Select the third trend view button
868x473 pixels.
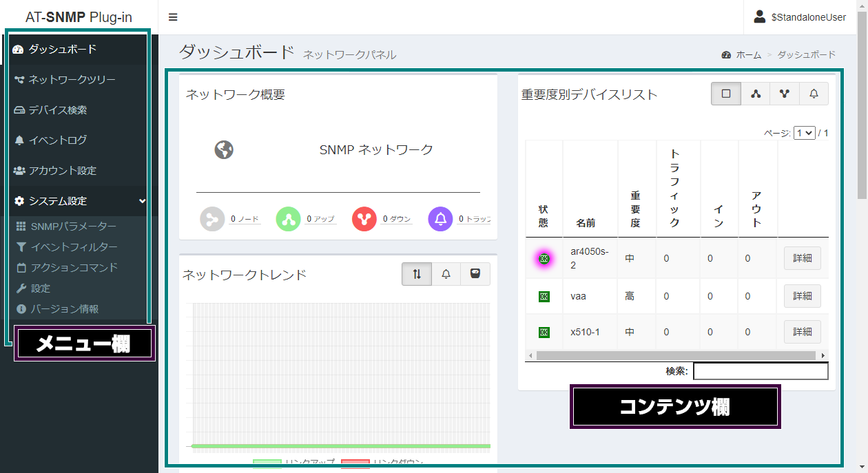tap(475, 273)
